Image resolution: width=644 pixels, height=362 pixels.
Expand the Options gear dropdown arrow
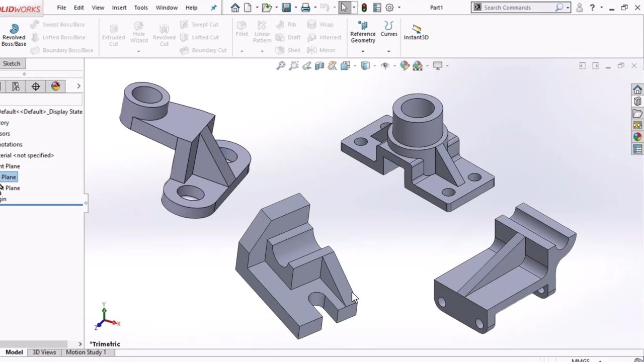399,8
